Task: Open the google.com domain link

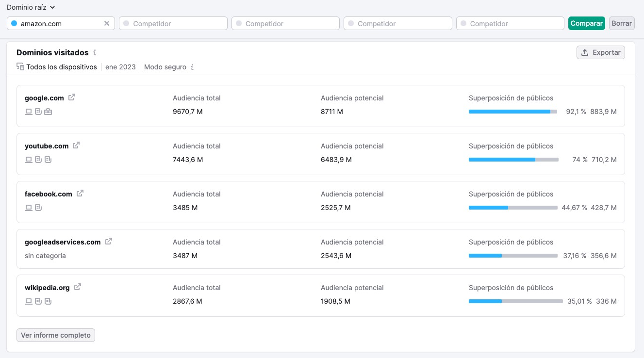Action: tap(44, 98)
